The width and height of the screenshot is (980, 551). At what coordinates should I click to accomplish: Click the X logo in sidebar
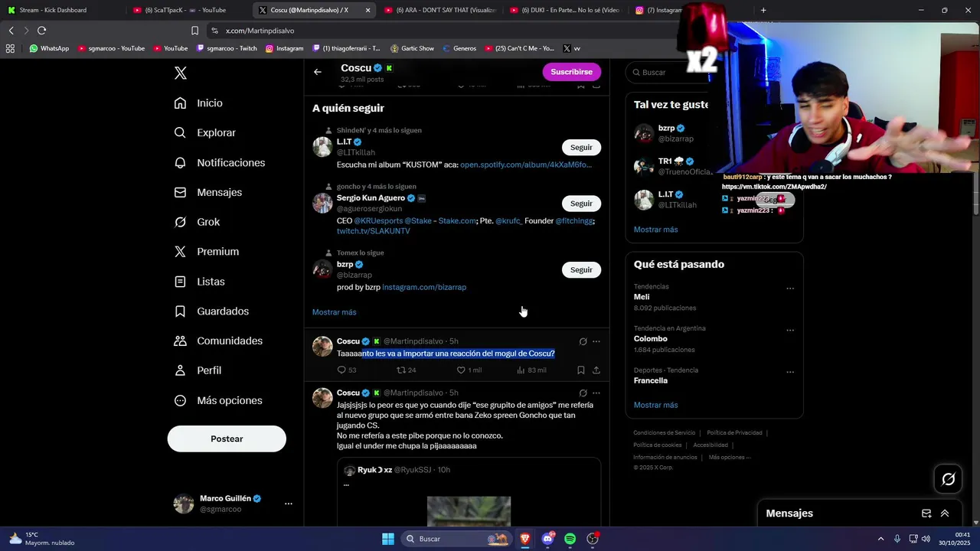tap(181, 73)
